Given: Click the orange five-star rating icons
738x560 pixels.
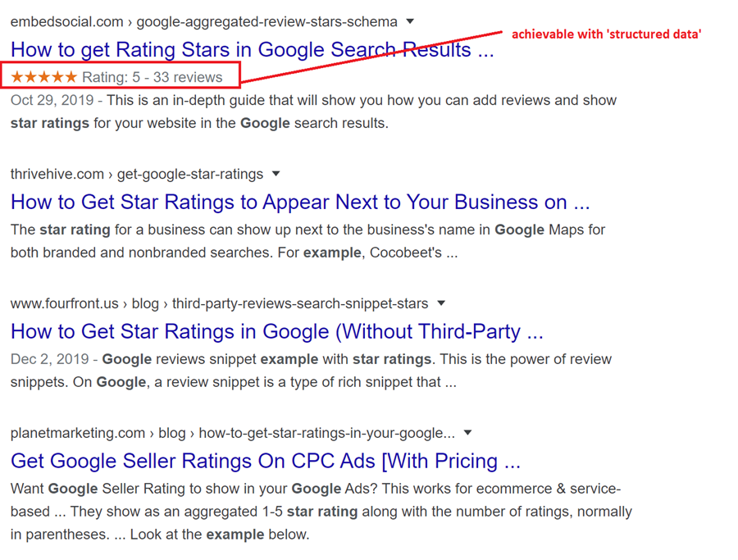Looking at the screenshot, I should tap(43, 77).
